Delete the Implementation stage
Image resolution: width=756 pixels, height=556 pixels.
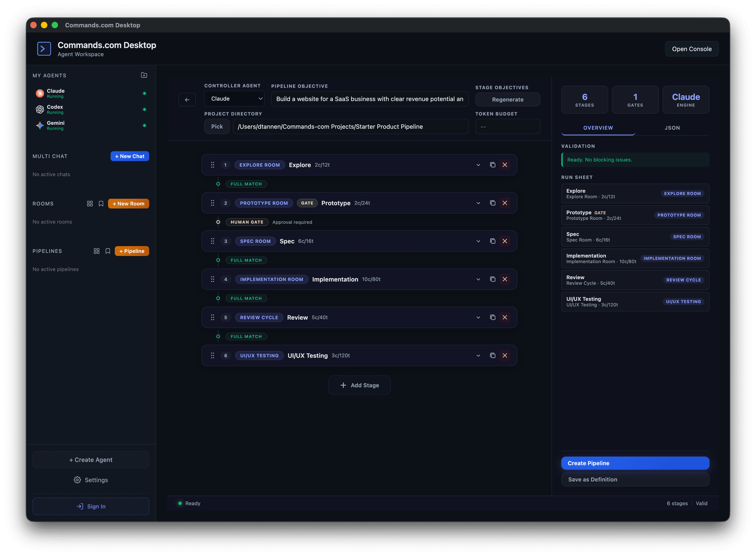click(505, 279)
